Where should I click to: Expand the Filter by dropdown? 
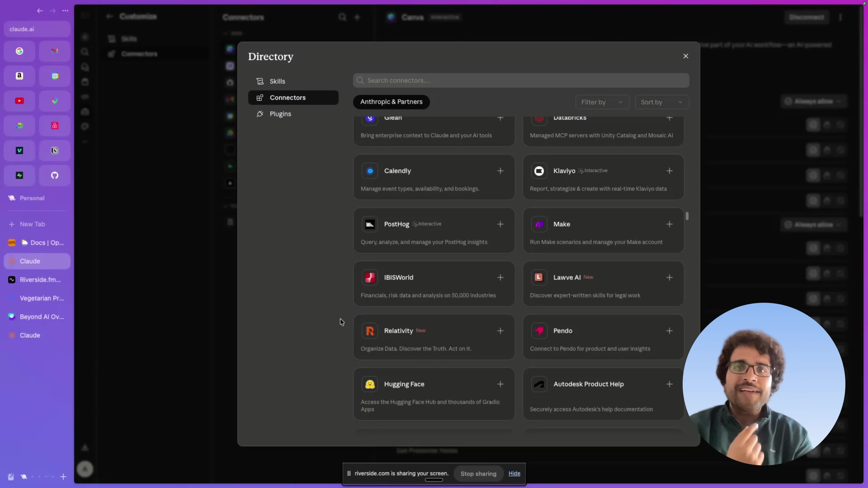pyautogui.click(x=602, y=102)
